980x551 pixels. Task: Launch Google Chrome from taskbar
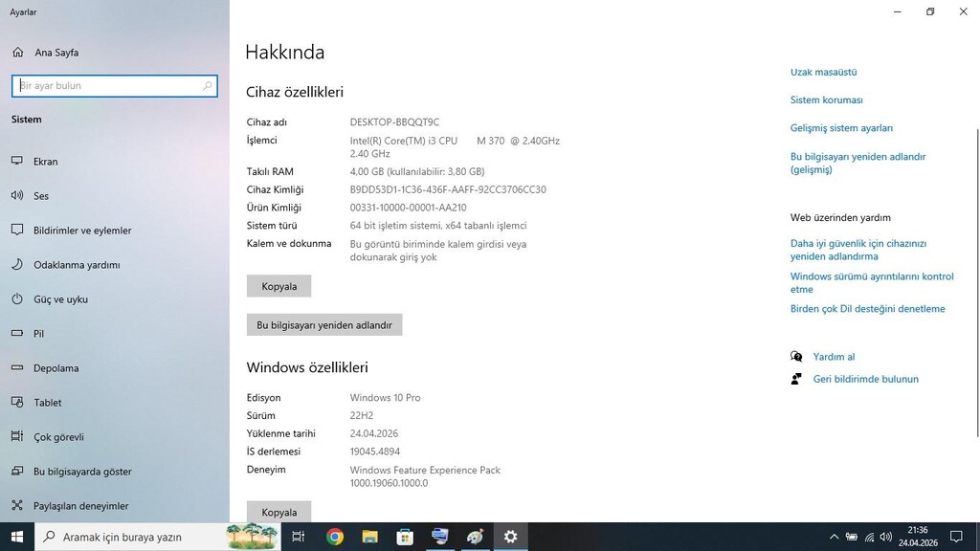334,537
